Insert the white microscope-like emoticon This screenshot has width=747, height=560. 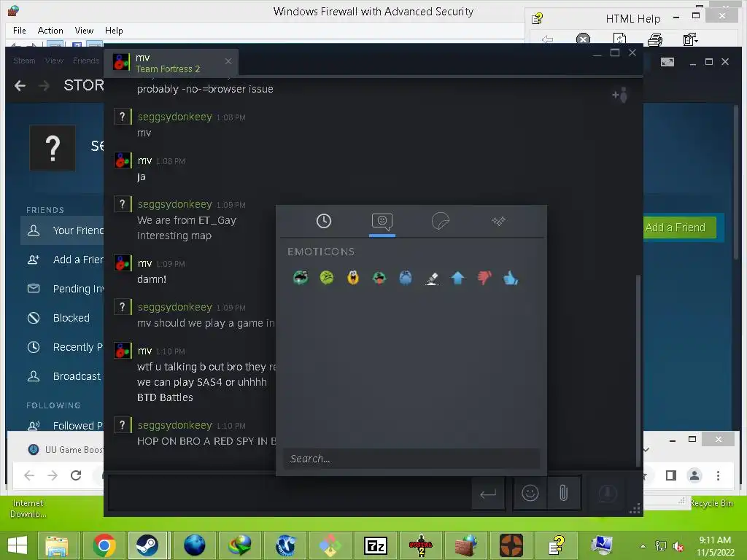click(432, 278)
